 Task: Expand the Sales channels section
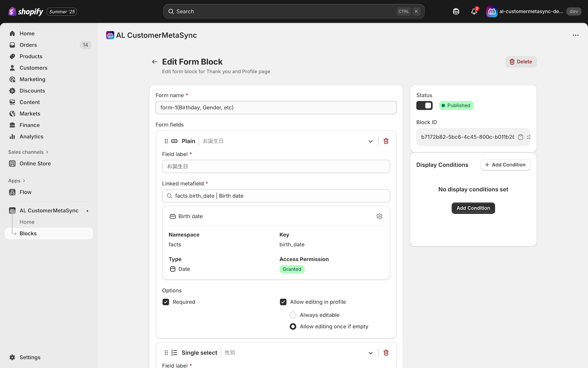coord(28,152)
